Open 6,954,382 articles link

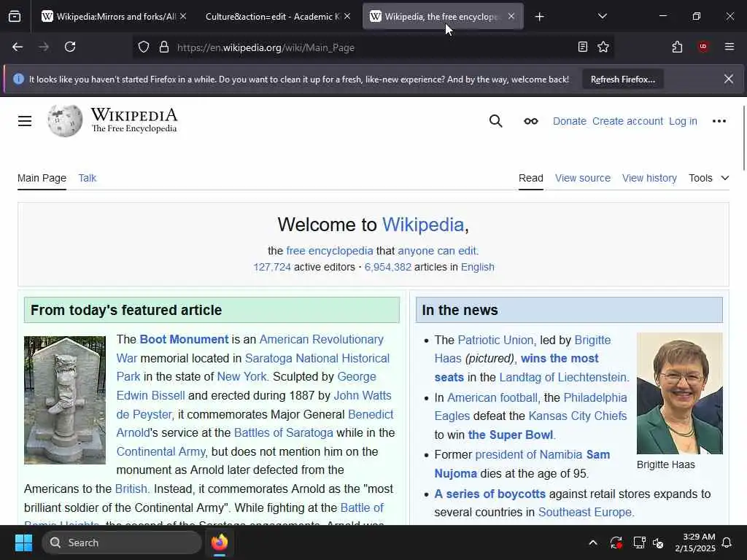click(x=388, y=267)
